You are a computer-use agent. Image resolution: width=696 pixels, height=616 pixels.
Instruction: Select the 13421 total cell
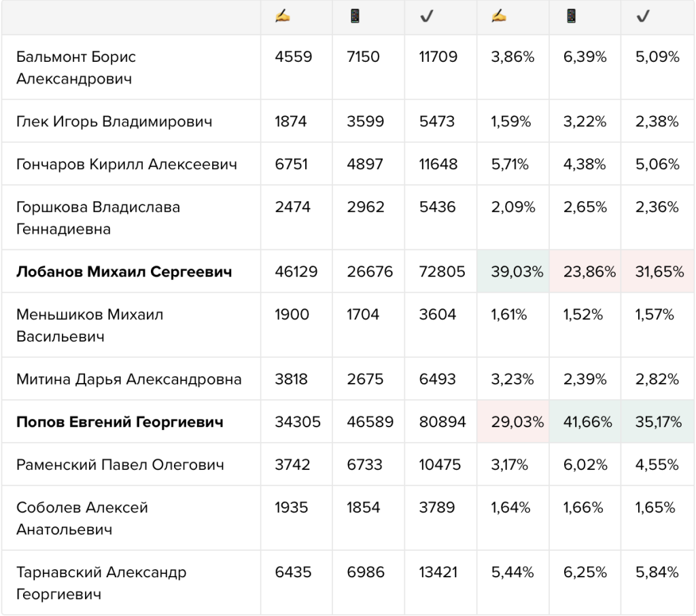[x=440, y=583]
